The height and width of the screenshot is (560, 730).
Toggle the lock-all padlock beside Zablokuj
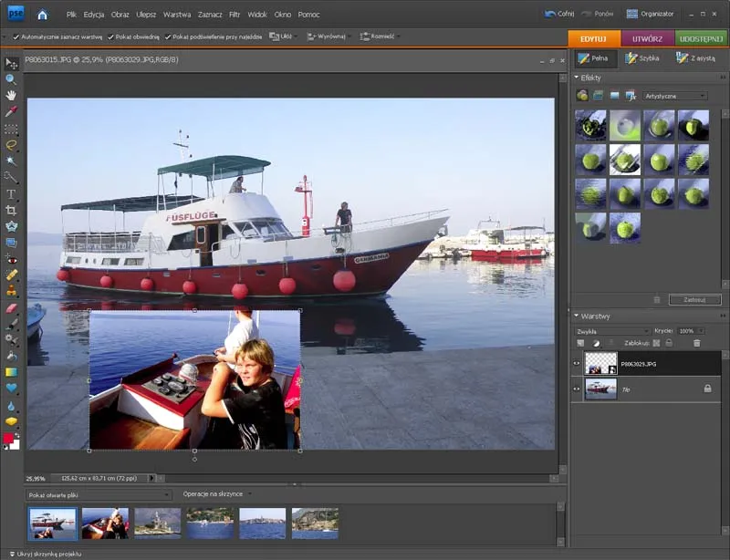[669, 343]
